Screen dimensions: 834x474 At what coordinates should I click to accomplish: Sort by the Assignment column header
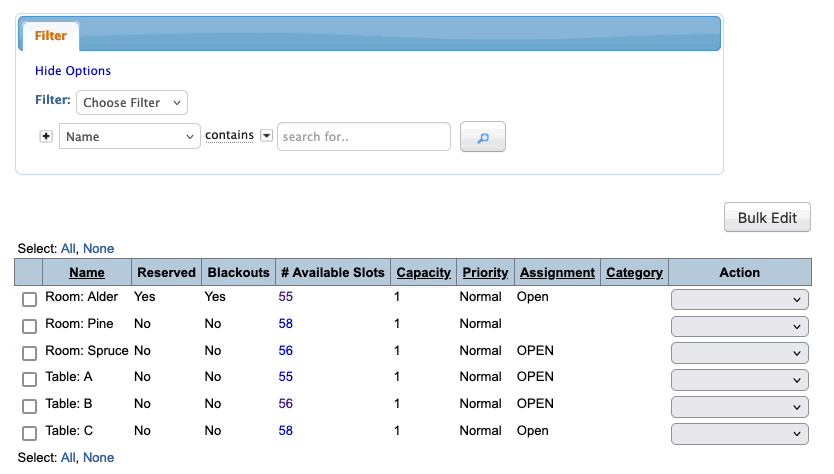[557, 272]
